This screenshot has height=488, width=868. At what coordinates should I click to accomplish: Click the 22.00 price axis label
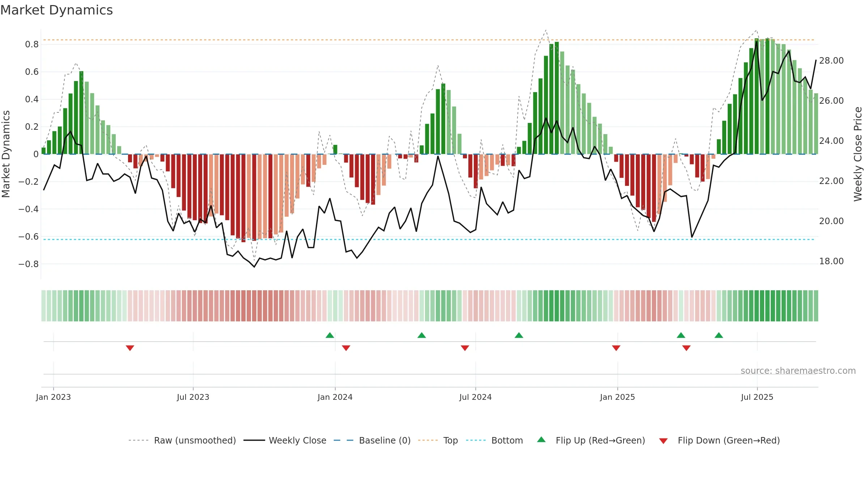831,181
